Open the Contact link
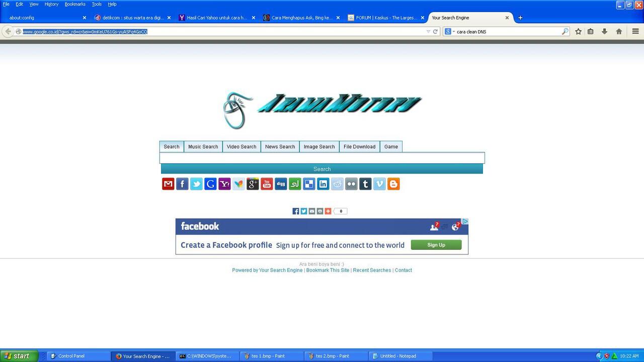The height and width of the screenshot is (362, 644). pos(404,270)
